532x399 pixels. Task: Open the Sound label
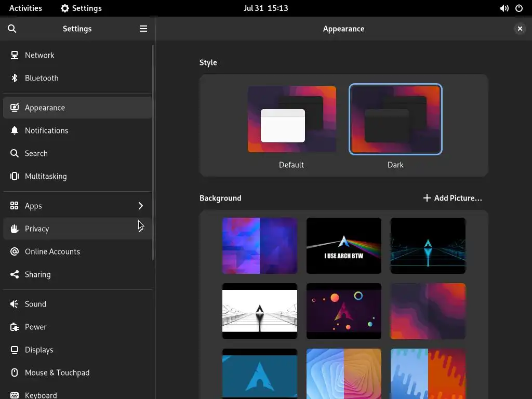pos(35,304)
